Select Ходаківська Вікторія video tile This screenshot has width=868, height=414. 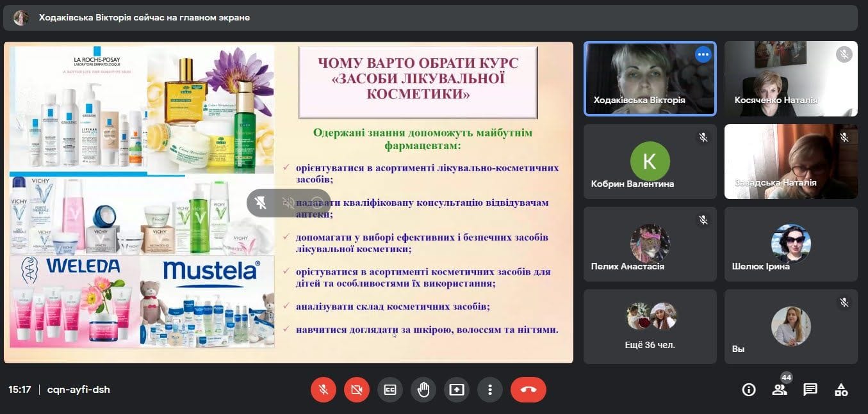(650, 79)
